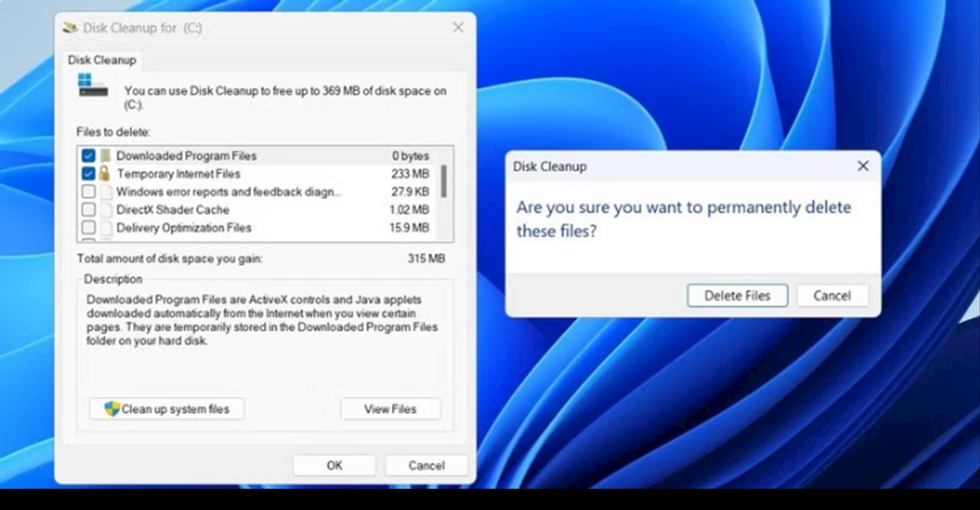The width and height of the screenshot is (980, 510).
Task: Select Windows error reports and feedback row text
Action: tap(229, 192)
